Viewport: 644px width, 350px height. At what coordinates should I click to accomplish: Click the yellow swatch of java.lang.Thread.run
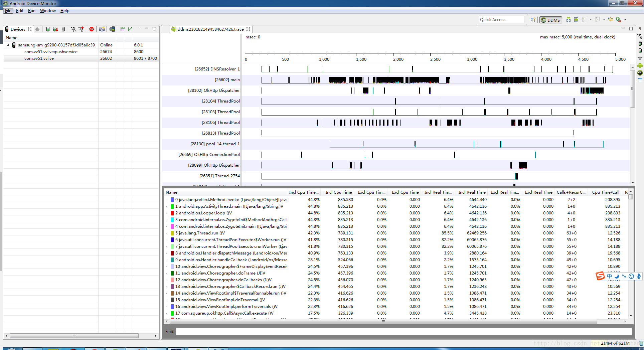tap(172, 233)
